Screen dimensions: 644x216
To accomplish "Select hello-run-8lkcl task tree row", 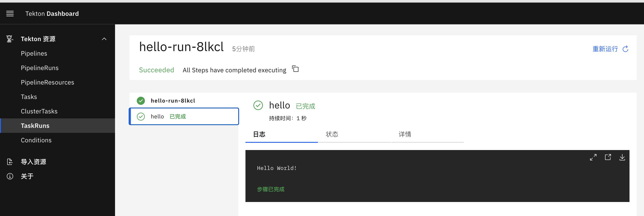I will click(184, 101).
